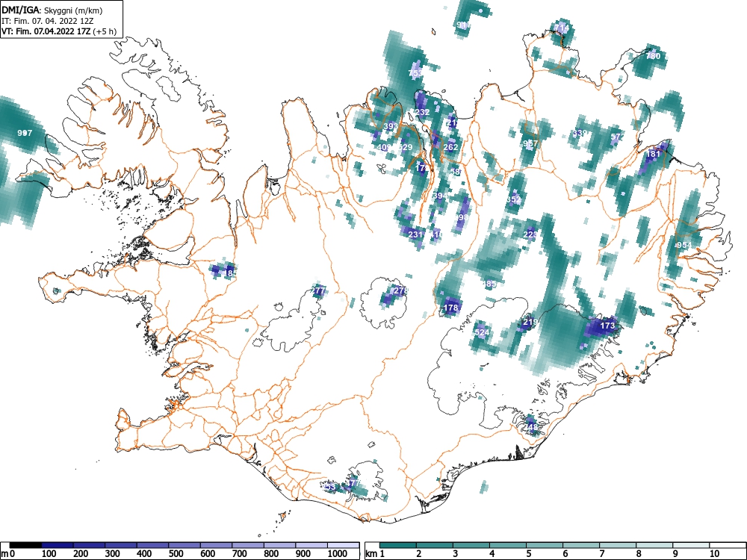Click the visibility value 529 on the map
This screenshot has height=560, width=747.
coord(405,147)
